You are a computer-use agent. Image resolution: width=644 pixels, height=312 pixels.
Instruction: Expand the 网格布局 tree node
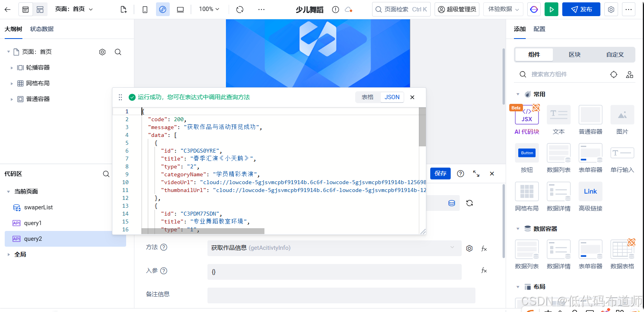[x=12, y=83]
